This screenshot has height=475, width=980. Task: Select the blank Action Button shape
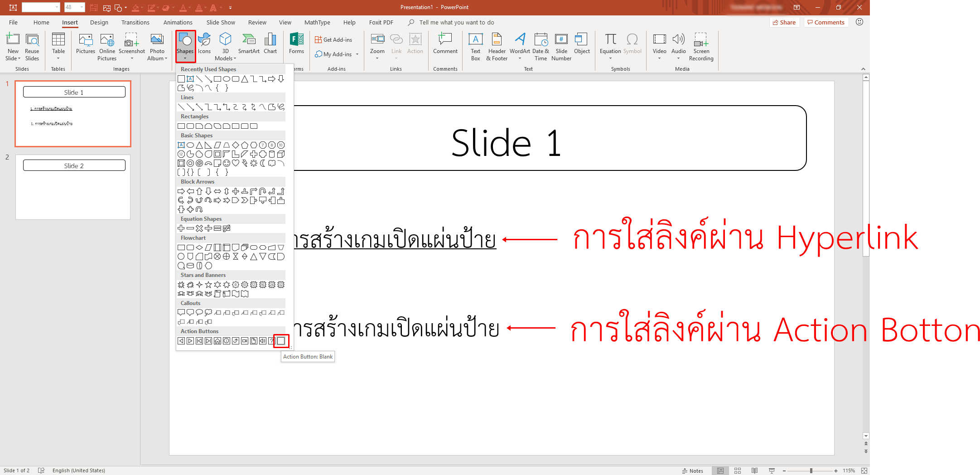pos(281,341)
